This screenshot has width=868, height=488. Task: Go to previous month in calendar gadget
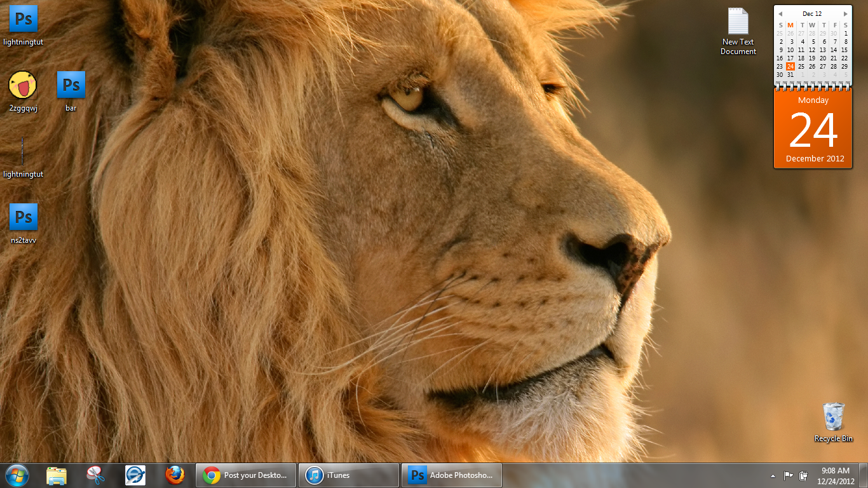780,14
